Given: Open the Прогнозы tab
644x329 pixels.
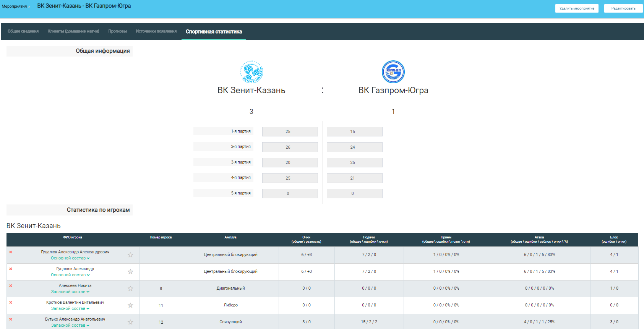Looking at the screenshot, I should (x=117, y=31).
